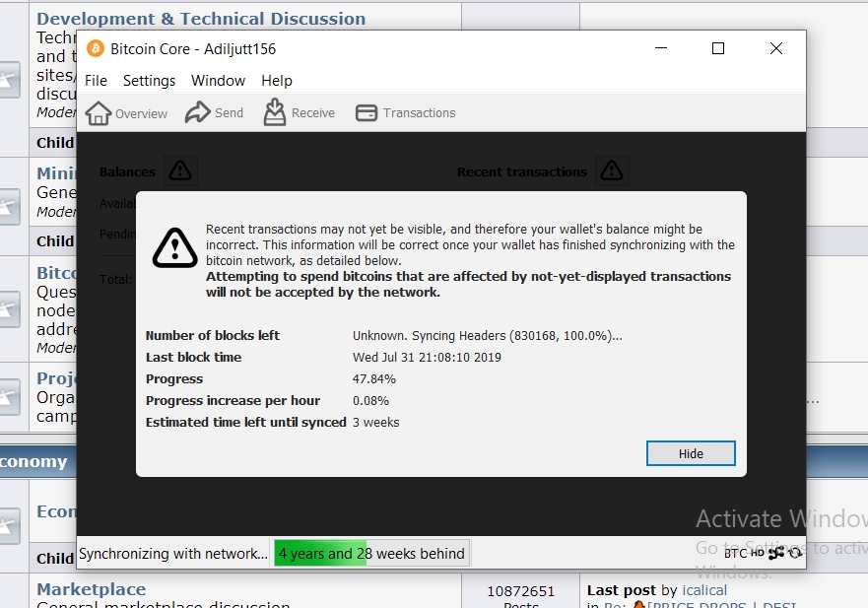Viewport: 868px width, 608px height.
Task: Click the 'Number of blocks left' label
Action: [x=213, y=336]
